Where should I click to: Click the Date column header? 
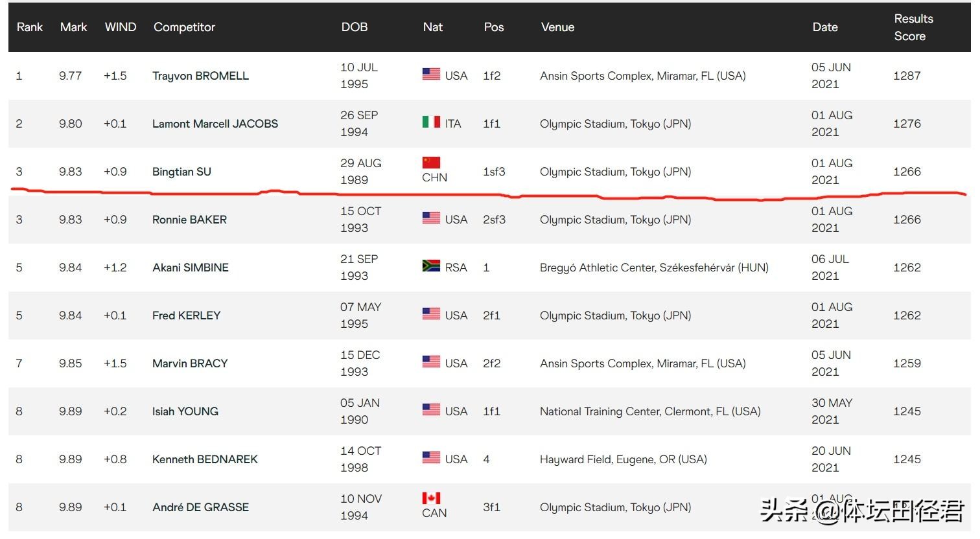[824, 27]
